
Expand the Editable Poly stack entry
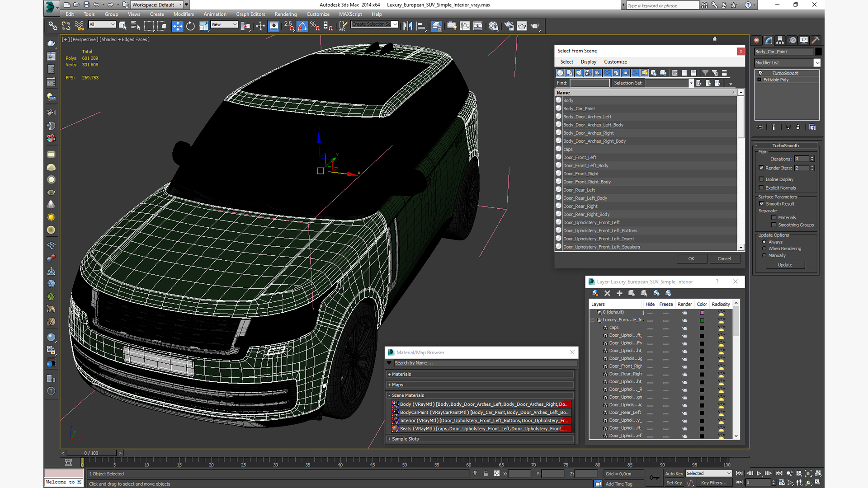tap(759, 80)
